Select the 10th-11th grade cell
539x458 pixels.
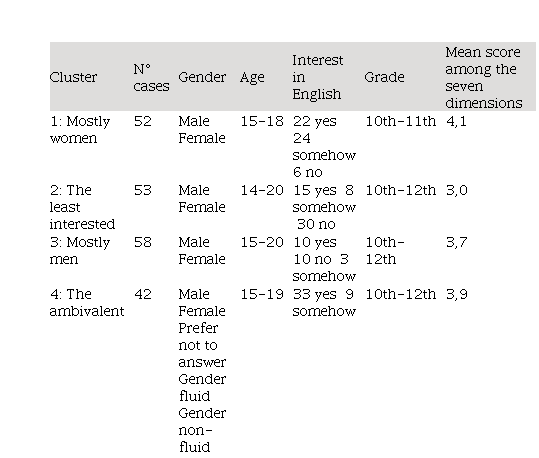click(x=400, y=121)
